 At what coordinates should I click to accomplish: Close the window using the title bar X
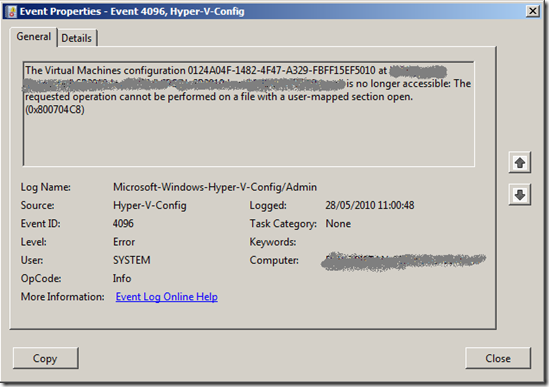tap(533, 11)
